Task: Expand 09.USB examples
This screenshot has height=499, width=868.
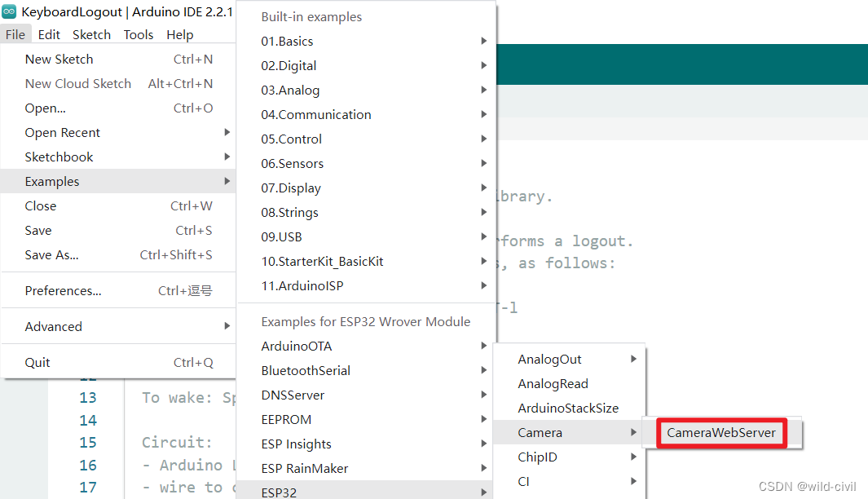Action: click(x=366, y=236)
